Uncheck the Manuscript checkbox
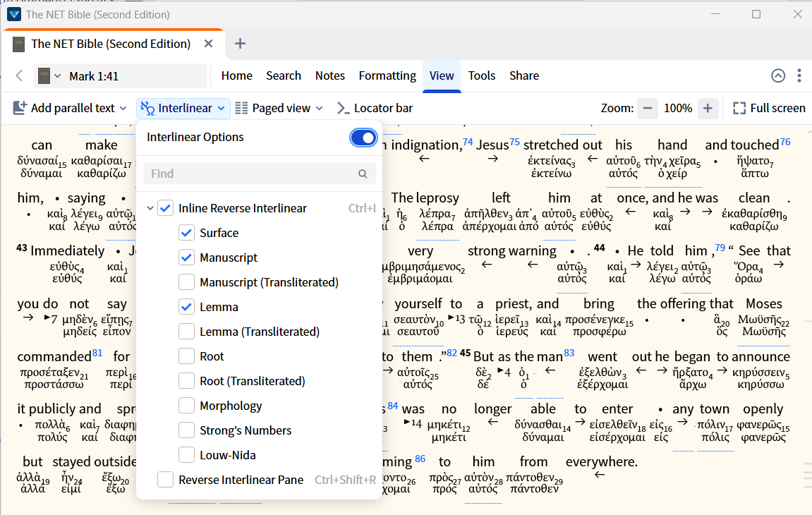The image size is (812, 515). (x=186, y=257)
